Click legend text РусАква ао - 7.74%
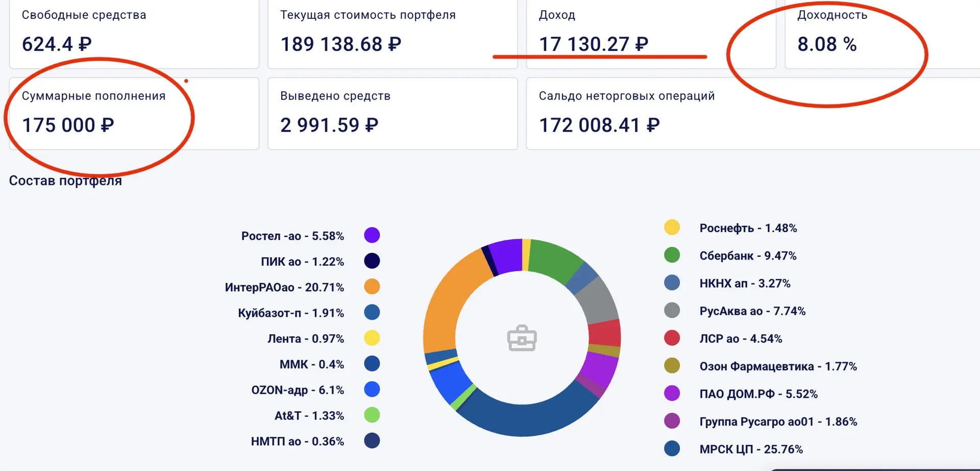The image size is (980, 471). click(752, 311)
